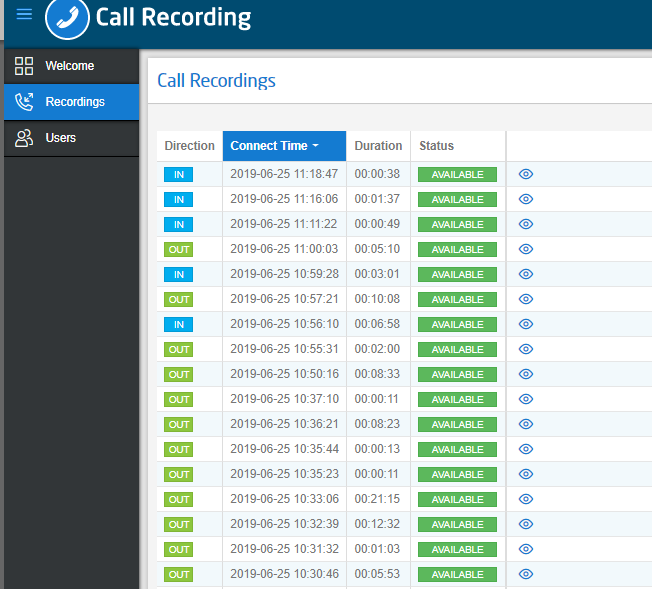Select duration value 00:21:15
The height and width of the screenshot is (589, 652).
coord(377,499)
